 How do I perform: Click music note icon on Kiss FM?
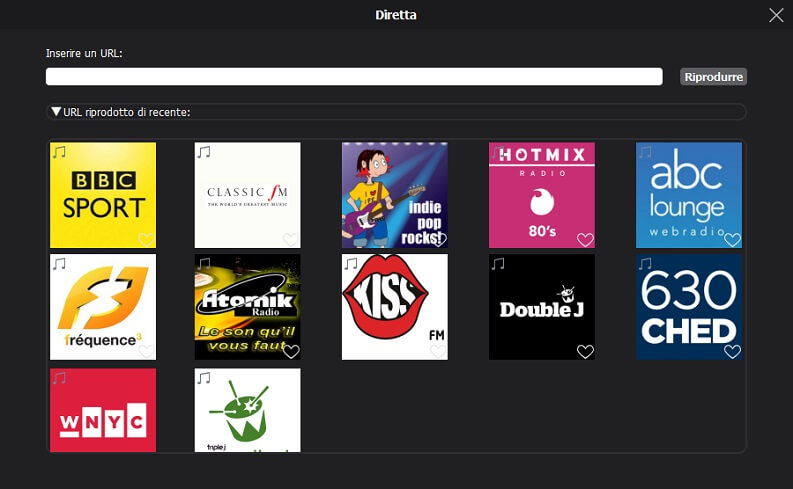click(351, 263)
